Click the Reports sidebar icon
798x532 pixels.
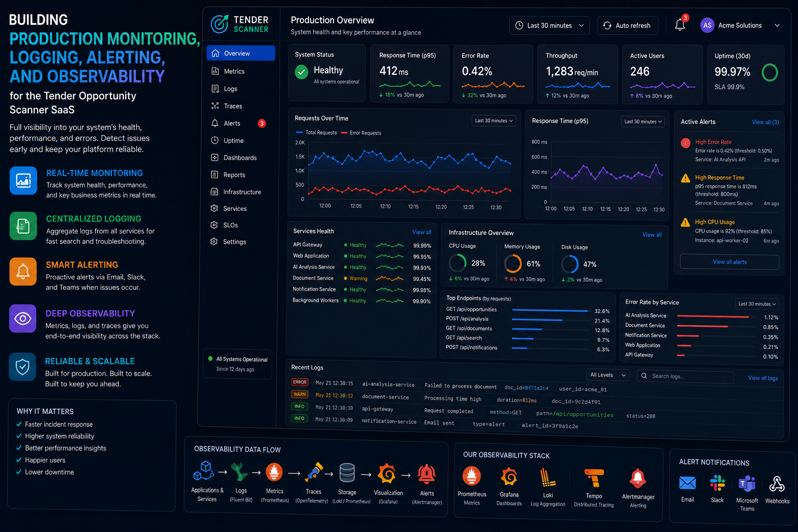[x=215, y=175]
